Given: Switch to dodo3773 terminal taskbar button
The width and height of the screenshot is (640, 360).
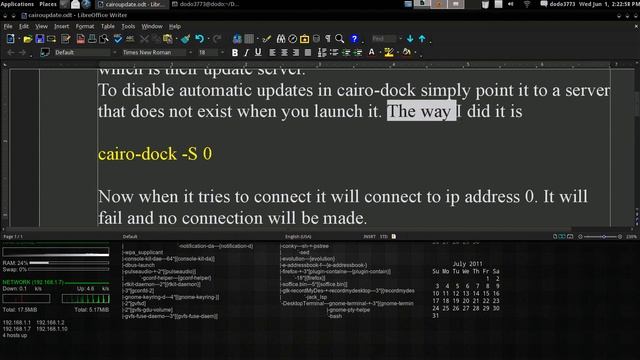Looking at the screenshot, I should click(206, 4).
